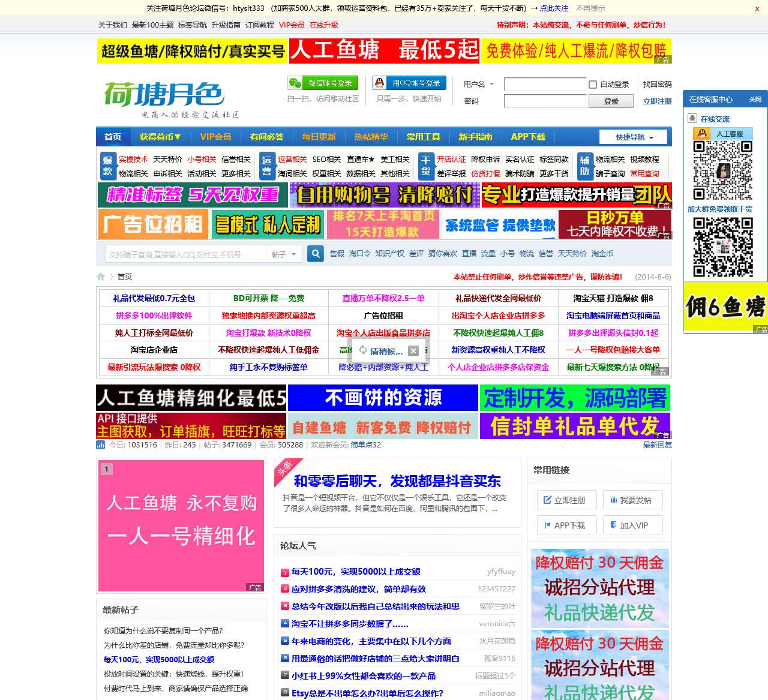768x700 pixels.
Task: Open the 热帖精华 navigation tab
Action: click(371, 137)
